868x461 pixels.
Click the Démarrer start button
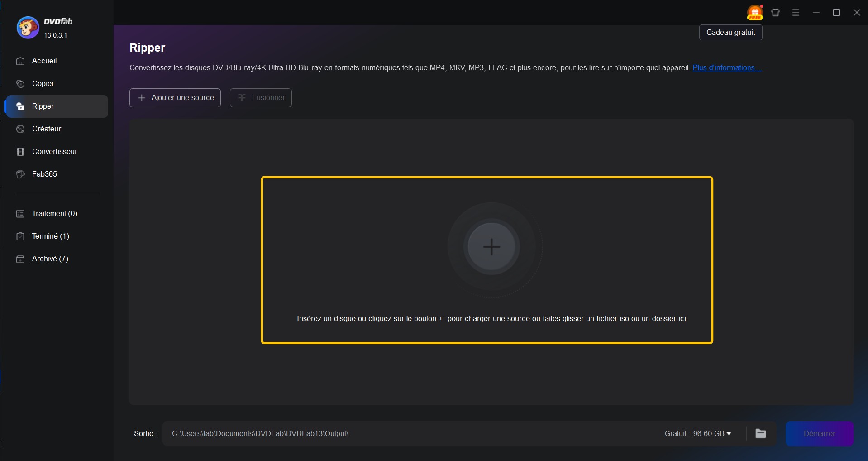pyautogui.click(x=820, y=434)
